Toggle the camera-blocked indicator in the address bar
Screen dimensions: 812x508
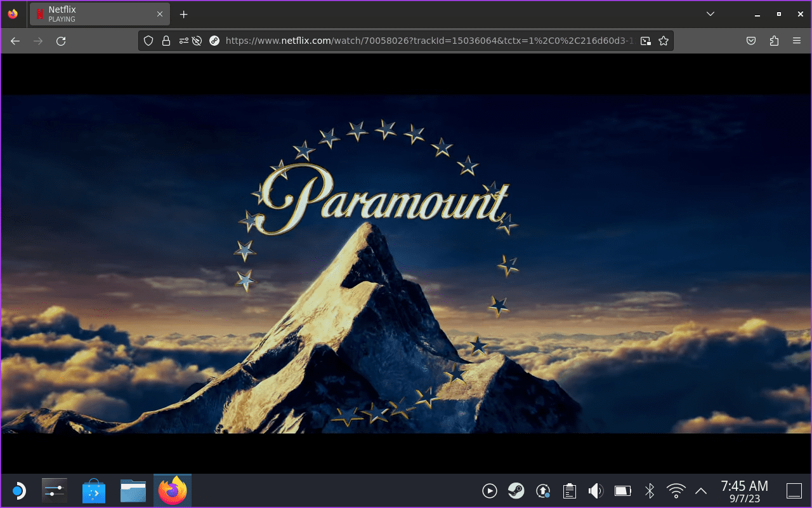[x=197, y=41]
